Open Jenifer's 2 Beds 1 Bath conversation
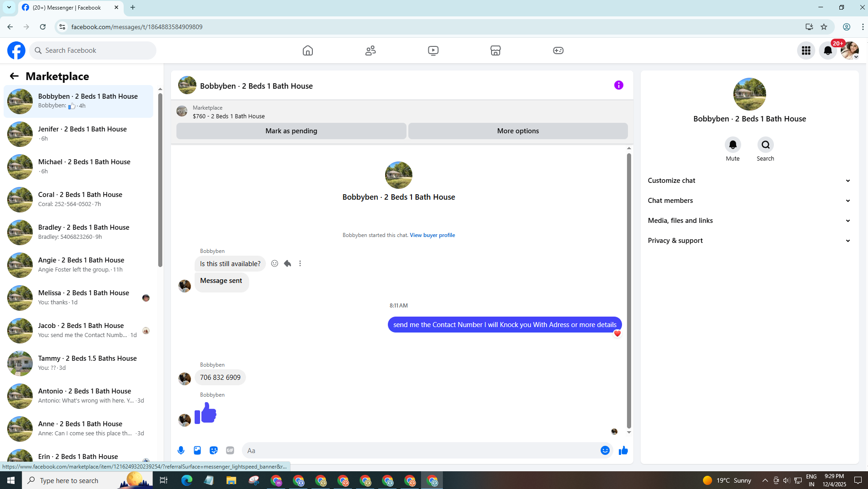The image size is (868, 489). [79, 134]
